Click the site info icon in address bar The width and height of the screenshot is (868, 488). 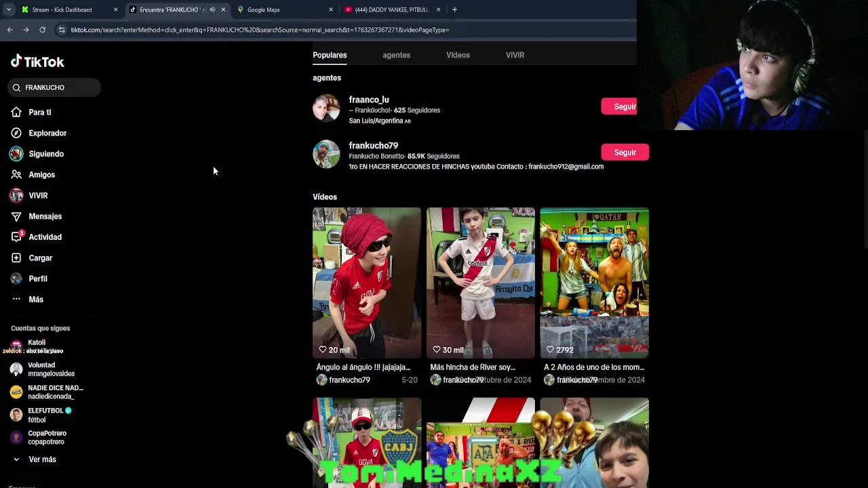62,30
